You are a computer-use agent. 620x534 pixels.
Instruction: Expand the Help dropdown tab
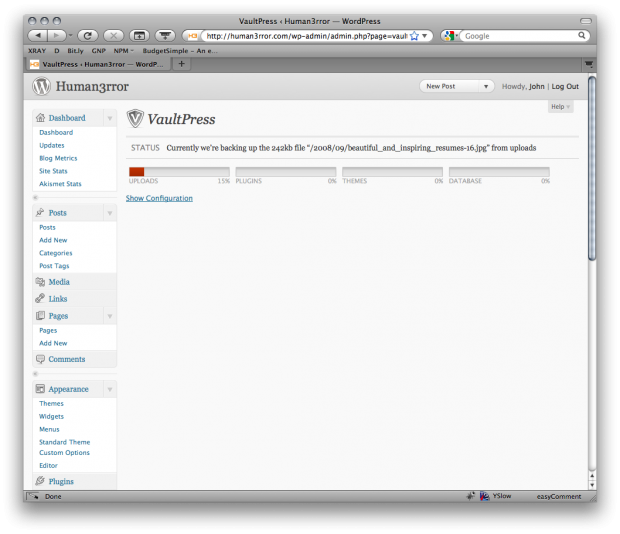pos(560,107)
